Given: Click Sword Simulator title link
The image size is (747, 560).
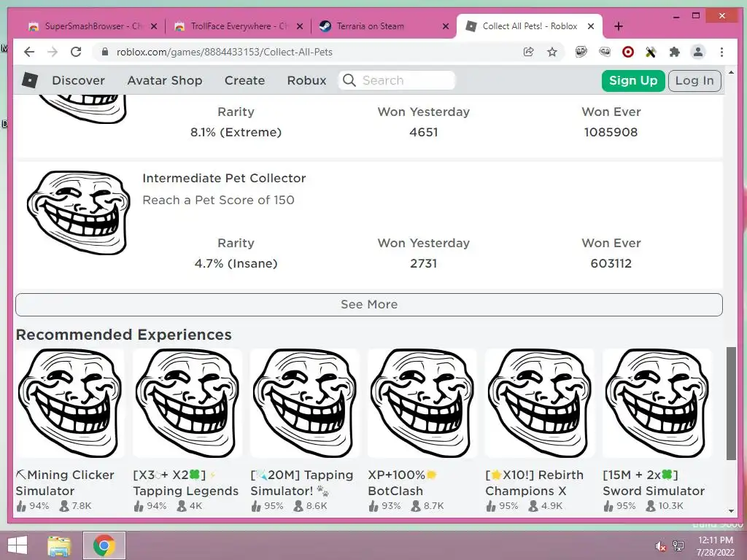Looking at the screenshot, I should click(654, 483).
